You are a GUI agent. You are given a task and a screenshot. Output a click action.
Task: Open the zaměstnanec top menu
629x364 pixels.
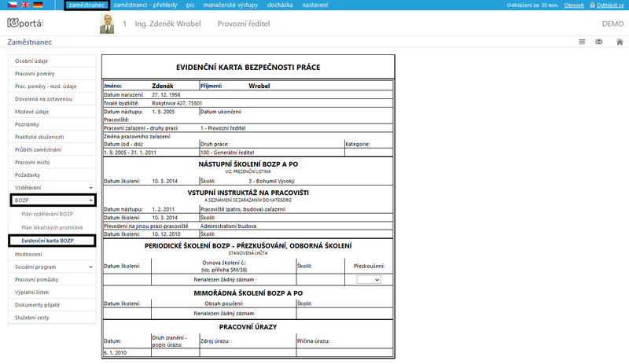86,6
